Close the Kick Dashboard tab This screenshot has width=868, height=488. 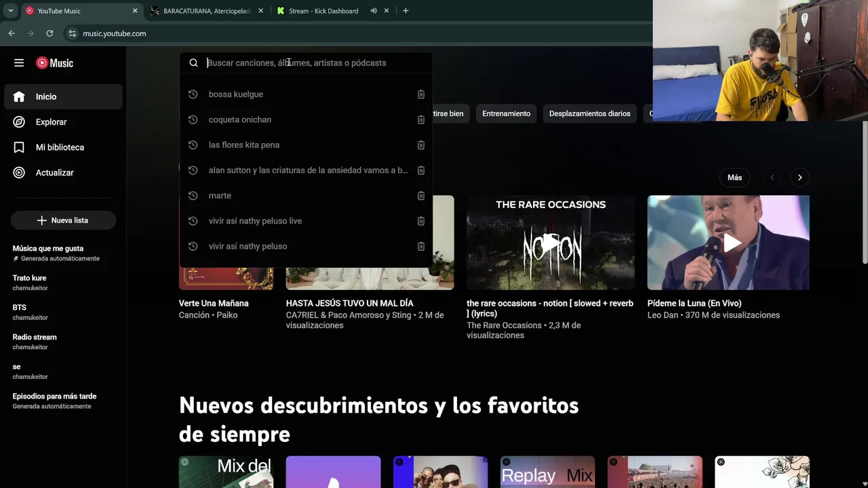point(387,11)
